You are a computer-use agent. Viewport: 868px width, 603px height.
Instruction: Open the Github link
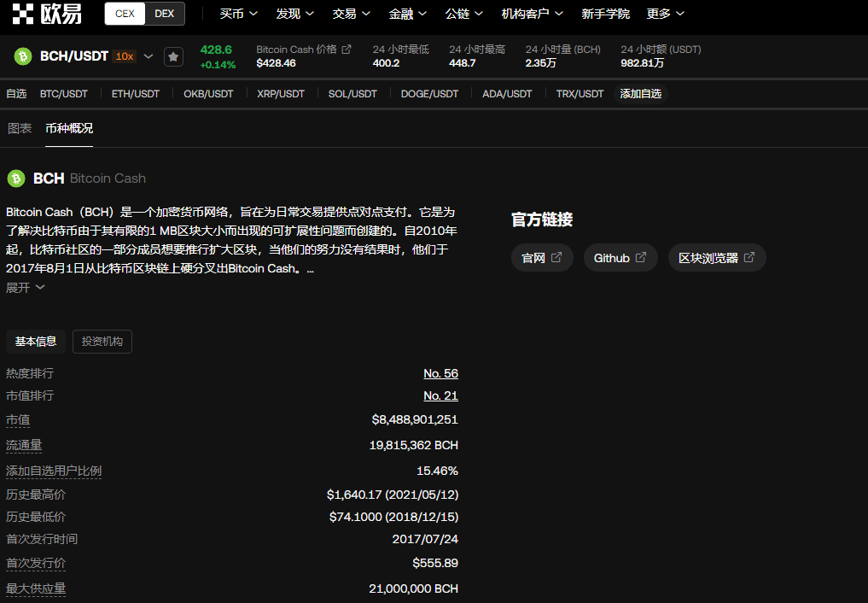point(620,257)
